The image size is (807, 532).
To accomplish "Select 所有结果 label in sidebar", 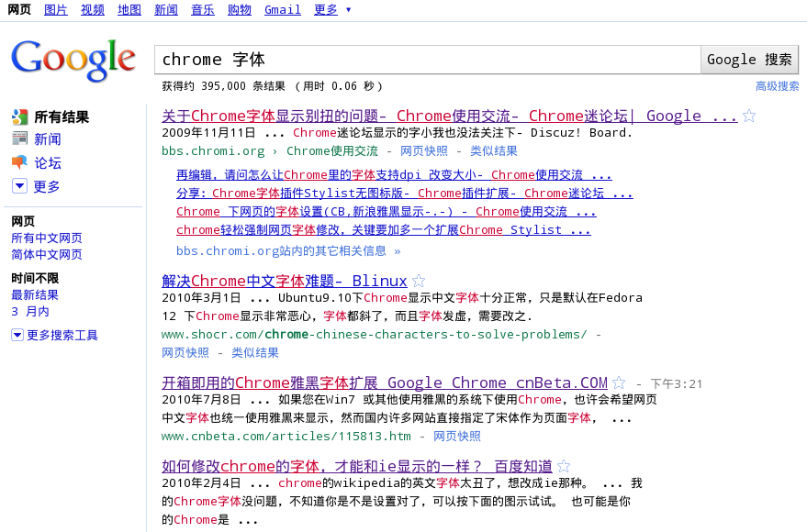I will coord(62,117).
